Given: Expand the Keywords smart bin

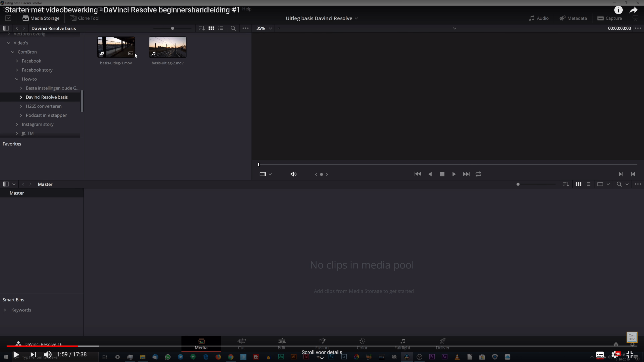Looking at the screenshot, I should point(6,310).
